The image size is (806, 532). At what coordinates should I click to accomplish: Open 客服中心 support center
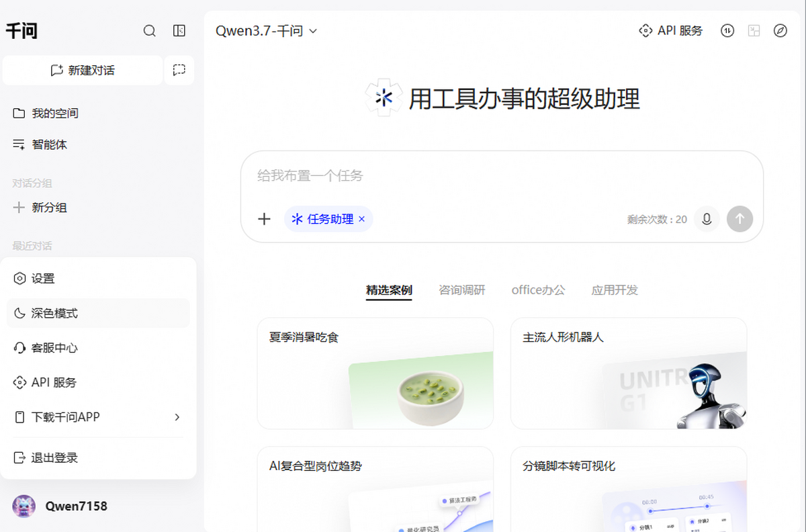point(98,348)
